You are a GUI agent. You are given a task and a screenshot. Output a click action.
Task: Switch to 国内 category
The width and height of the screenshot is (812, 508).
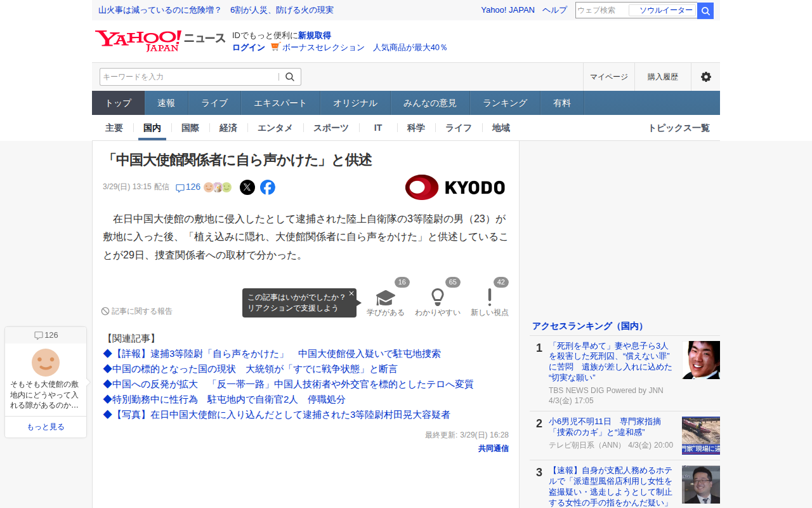[152, 128]
